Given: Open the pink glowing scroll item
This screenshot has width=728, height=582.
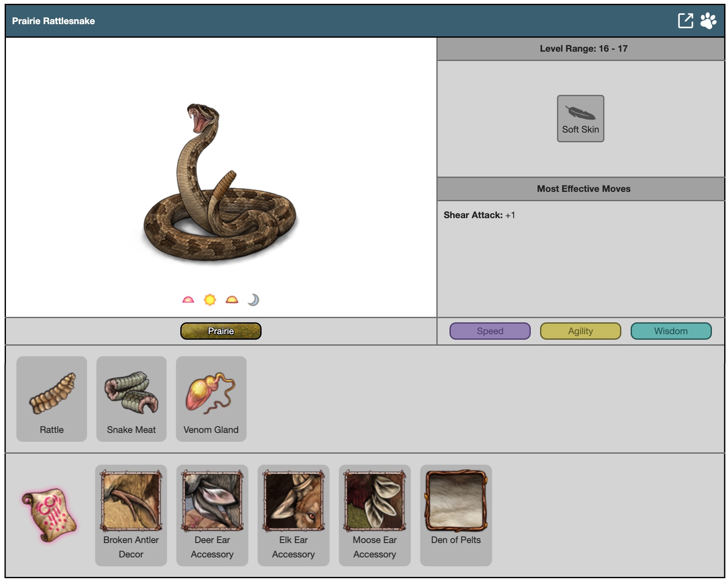Looking at the screenshot, I should [50, 515].
